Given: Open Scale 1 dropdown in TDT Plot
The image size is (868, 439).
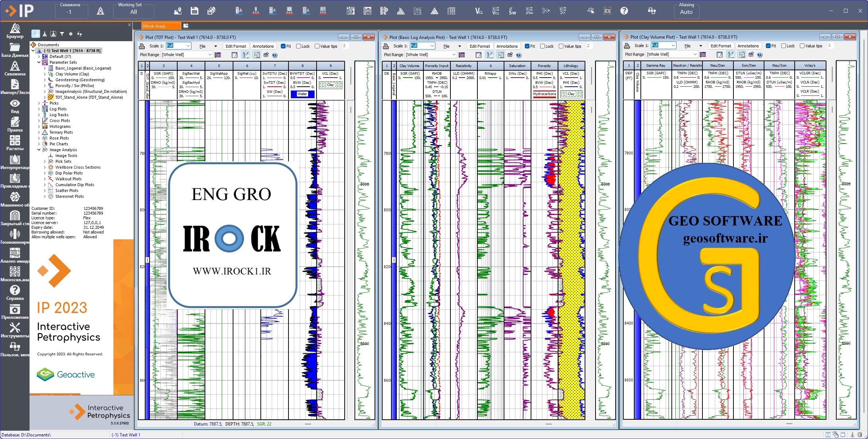Looking at the screenshot, I should pyautogui.click(x=188, y=46).
